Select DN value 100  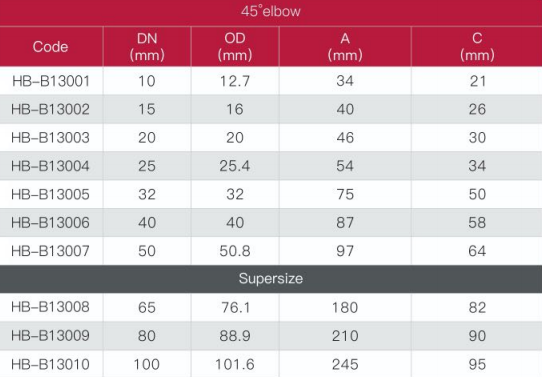pyautogui.click(x=147, y=365)
